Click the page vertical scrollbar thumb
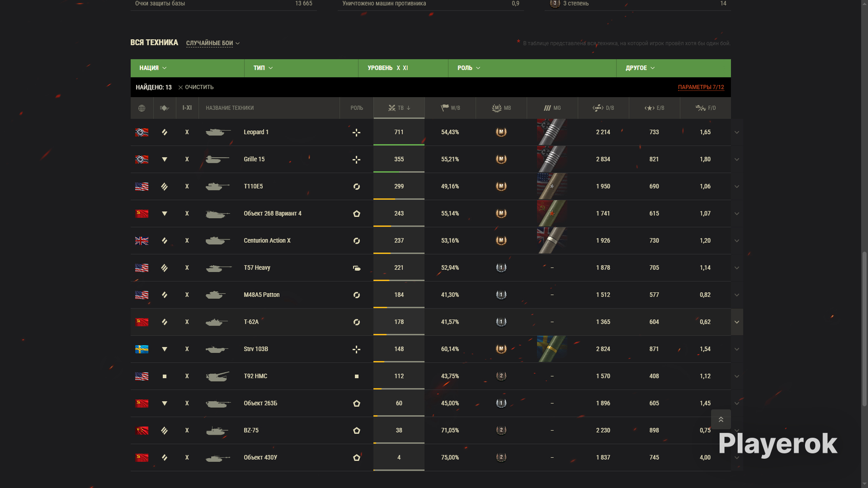The height and width of the screenshot is (488, 868). tap(864, 328)
